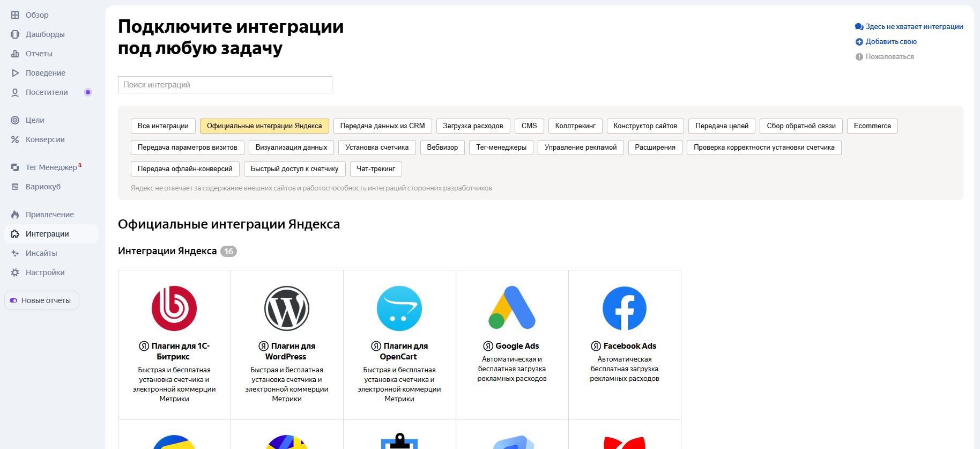The image size is (980, 449).
Task: Open Поведение in the sidebar
Action: click(x=46, y=73)
